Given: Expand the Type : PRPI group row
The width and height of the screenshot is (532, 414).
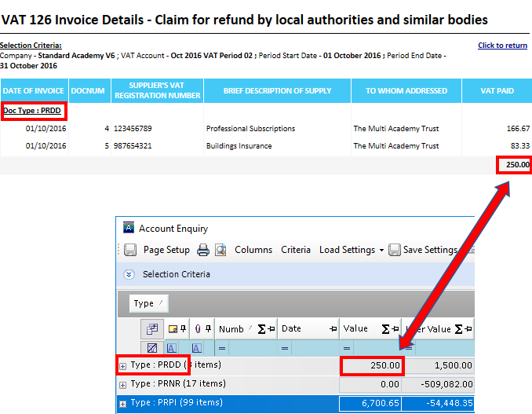Looking at the screenshot, I should point(123,403).
